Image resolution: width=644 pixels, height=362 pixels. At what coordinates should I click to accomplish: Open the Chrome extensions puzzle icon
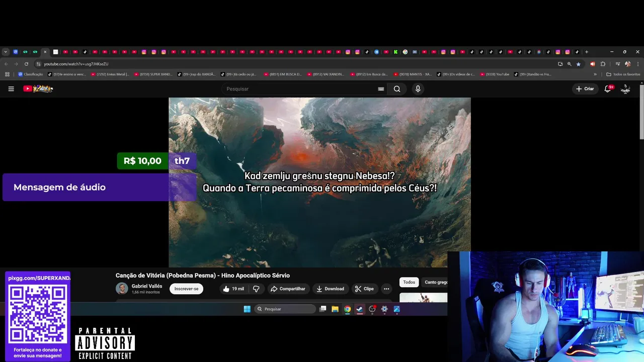tap(603, 64)
